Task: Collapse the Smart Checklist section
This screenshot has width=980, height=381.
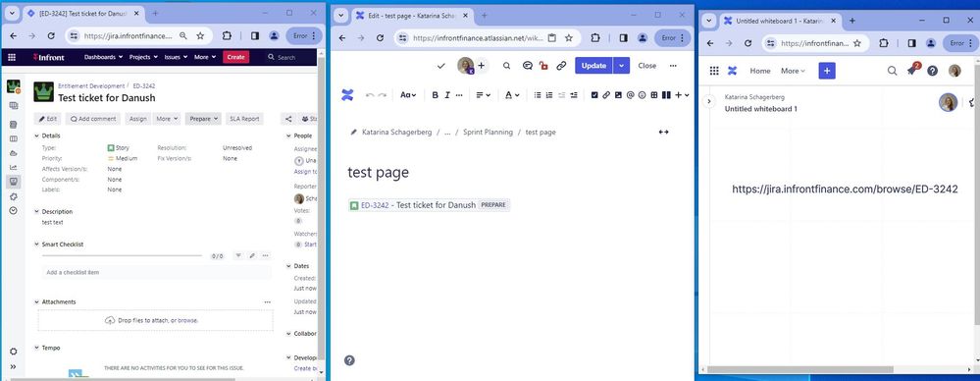Action: [x=37, y=245]
